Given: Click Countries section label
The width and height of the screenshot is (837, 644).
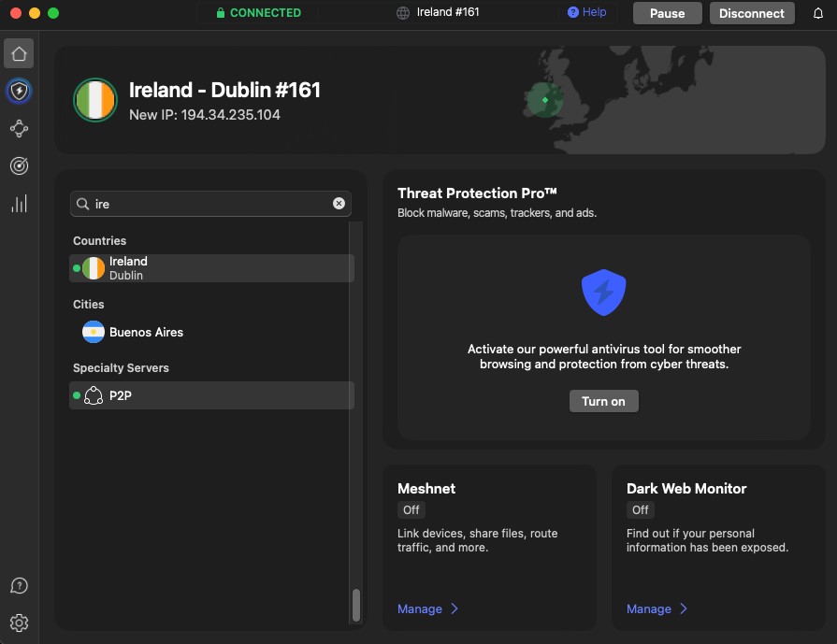Looking at the screenshot, I should [100, 240].
